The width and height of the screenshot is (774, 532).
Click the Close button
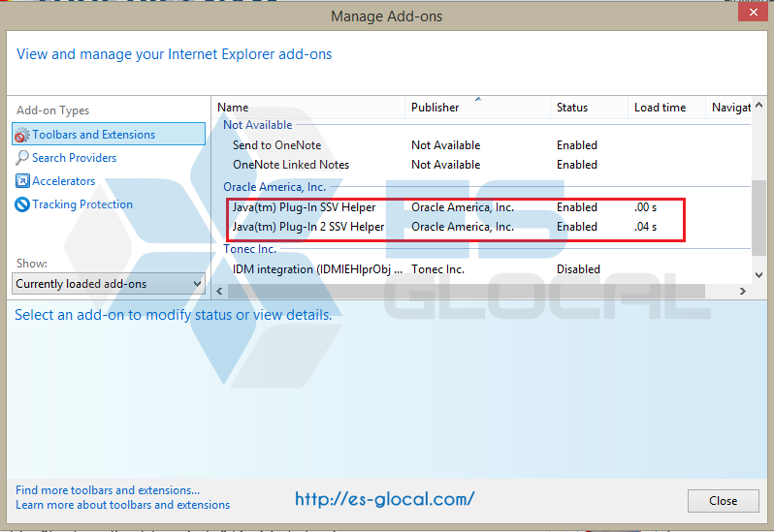pos(724,501)
